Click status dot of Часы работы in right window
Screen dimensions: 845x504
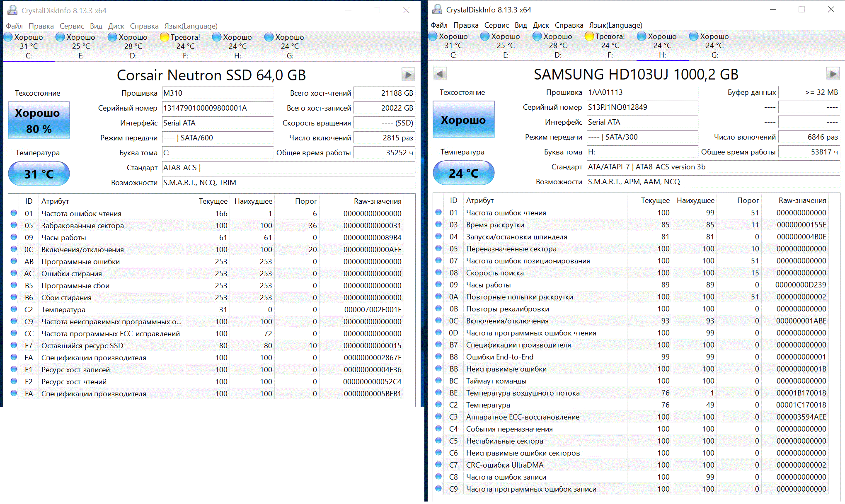(438, 284)
